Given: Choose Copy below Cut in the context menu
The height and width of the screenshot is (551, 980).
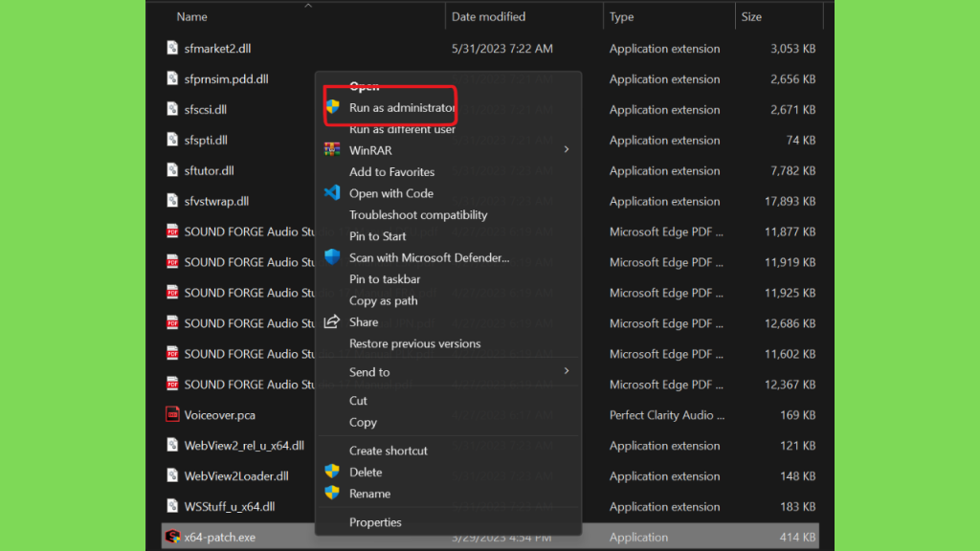Looking at the screenshot, I should point(363,422).
